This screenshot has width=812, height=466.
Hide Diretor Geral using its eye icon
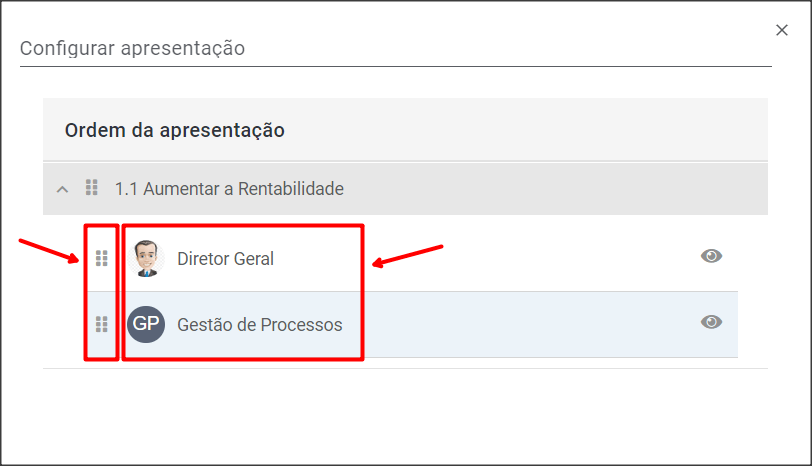point(711,256)
